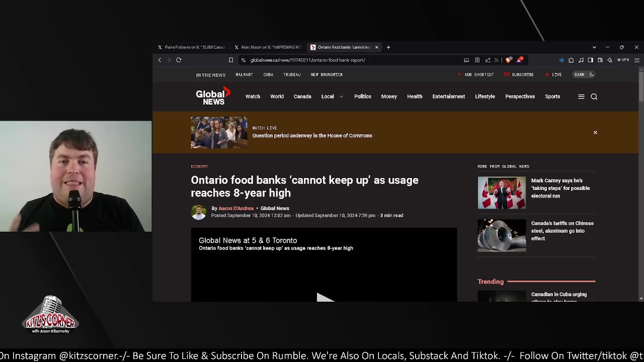Screen dimensions: 644x362
Task: Open the Mark Carney article thumbnail
Action: click(502, 193)
